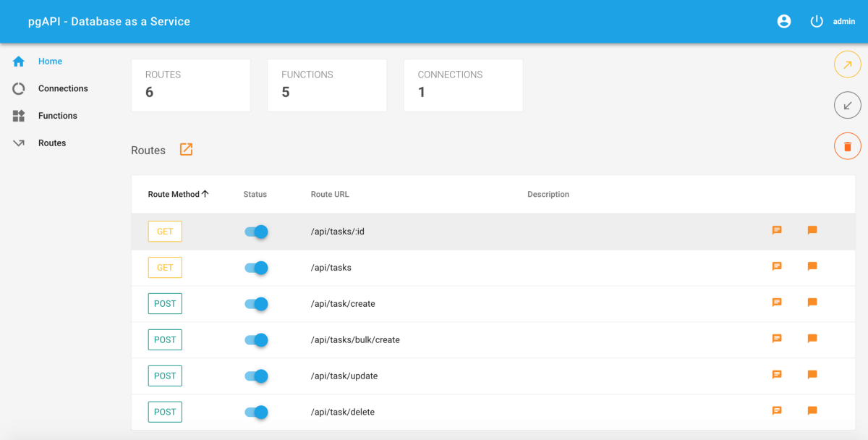Click the POST badge for /api/task/create
Screen dimensions: 868x440
(x=165, y=304)
